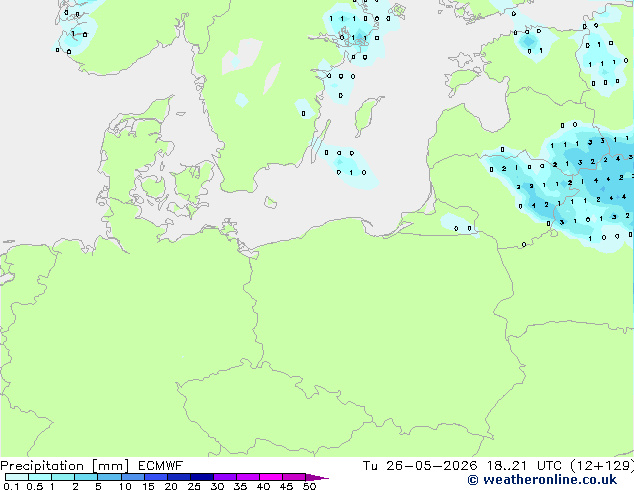Pick the 15–20 mm legend color swatch
Screen dimensions: 634x490
pyautogui.click(x=156, y=477)
